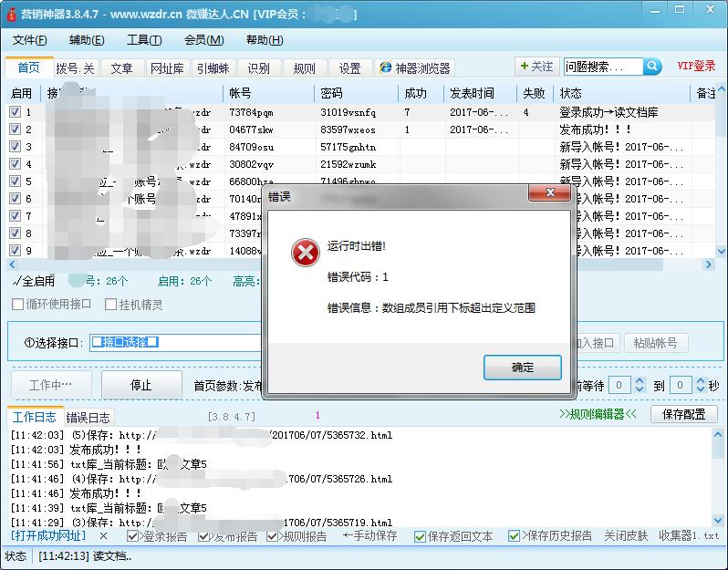Open the 神器浏览器 tab
728x570 pixels.
415,68
